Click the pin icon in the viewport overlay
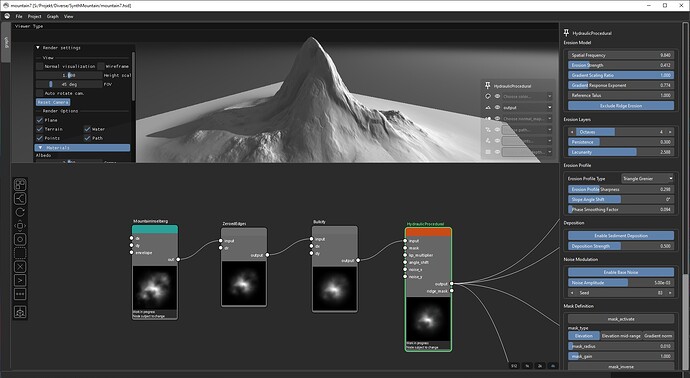Image resolution: width=690 pixels, height=378 pixels. coord(488,85)
